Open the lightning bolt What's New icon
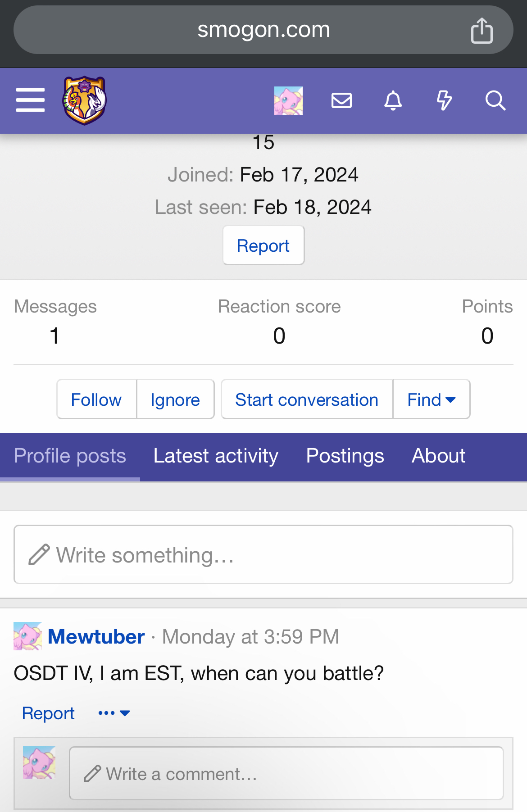This screenshot has width=527, height=812. tap(444, 100)
